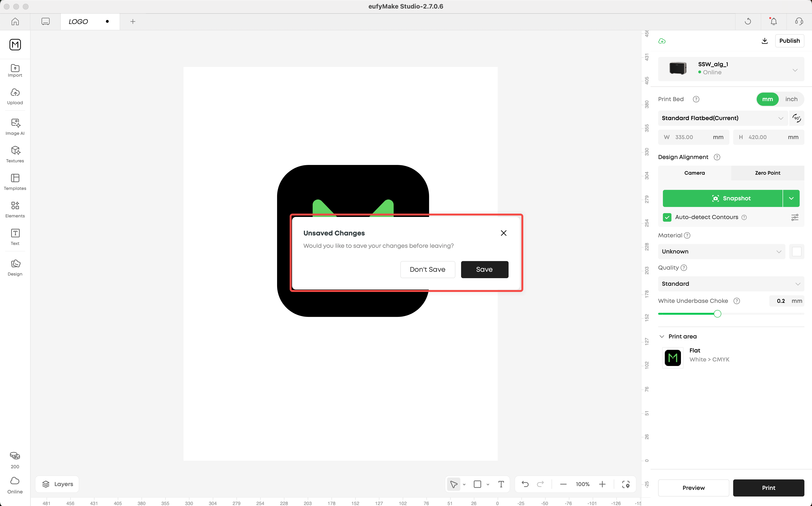
Task: Select the pointer selection tool
Action: 453,484
